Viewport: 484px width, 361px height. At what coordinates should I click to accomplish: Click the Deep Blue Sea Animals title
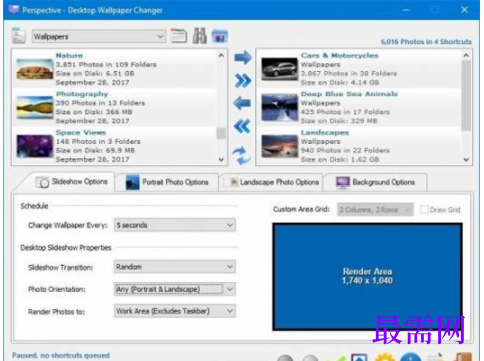tap(349, 94)
